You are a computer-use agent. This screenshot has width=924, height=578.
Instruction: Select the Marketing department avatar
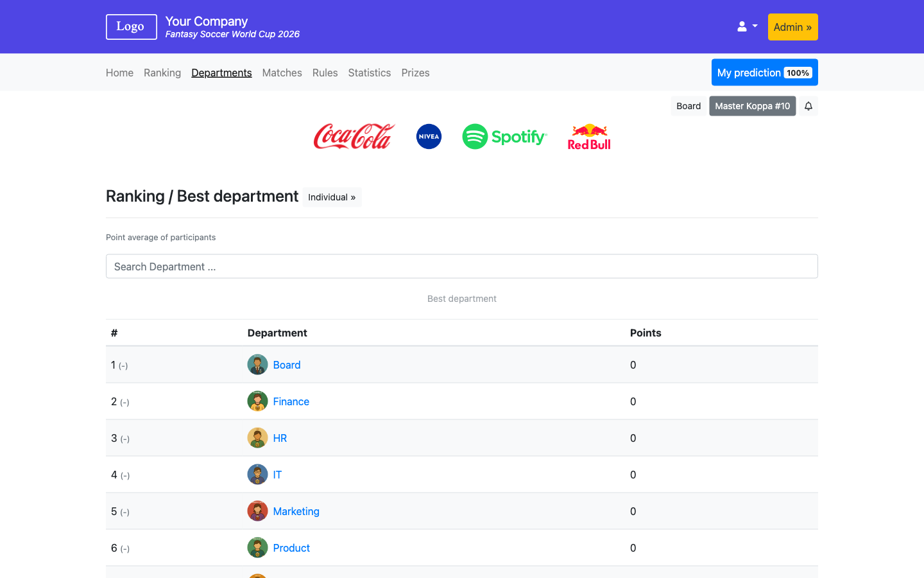257,510
